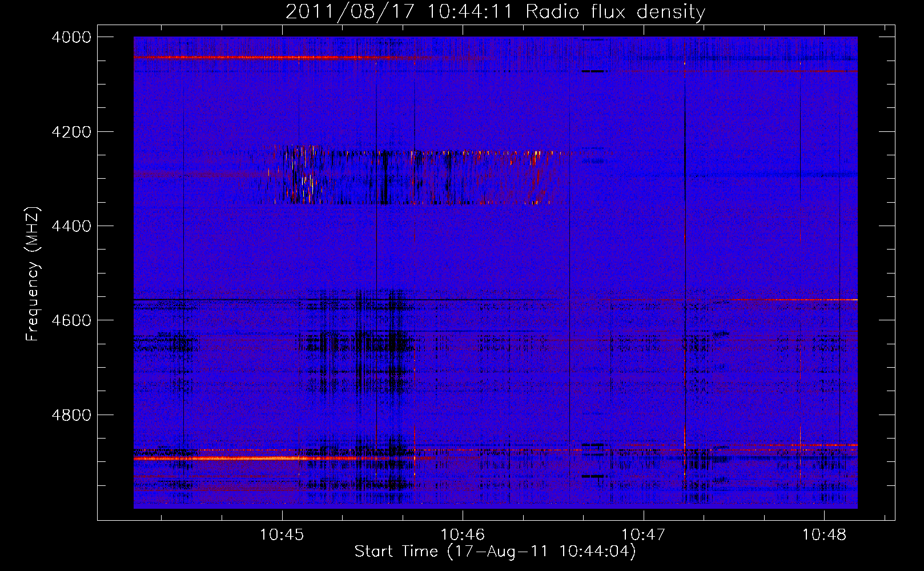Click the 10:48 time tick label
Screen dimensions: 924x571
[824, 534]
